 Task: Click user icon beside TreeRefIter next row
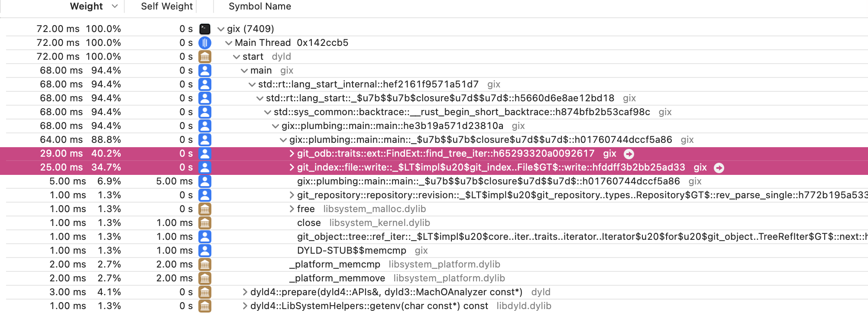point(205,237)
